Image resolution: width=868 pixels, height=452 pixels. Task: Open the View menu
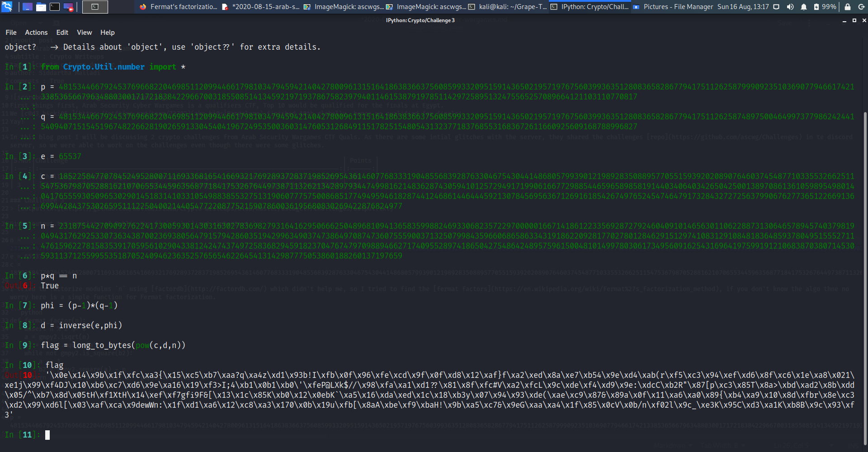coord(84,33)
